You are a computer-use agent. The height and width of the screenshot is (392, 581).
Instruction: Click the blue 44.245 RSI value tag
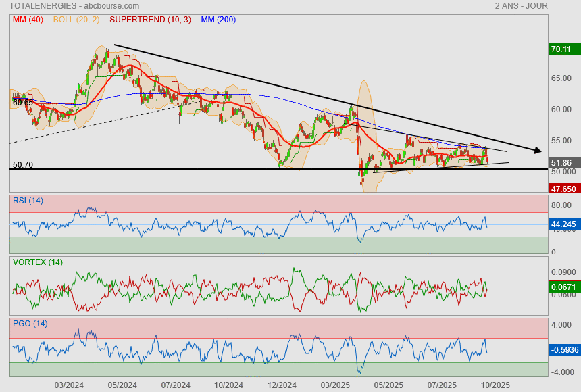563,224
